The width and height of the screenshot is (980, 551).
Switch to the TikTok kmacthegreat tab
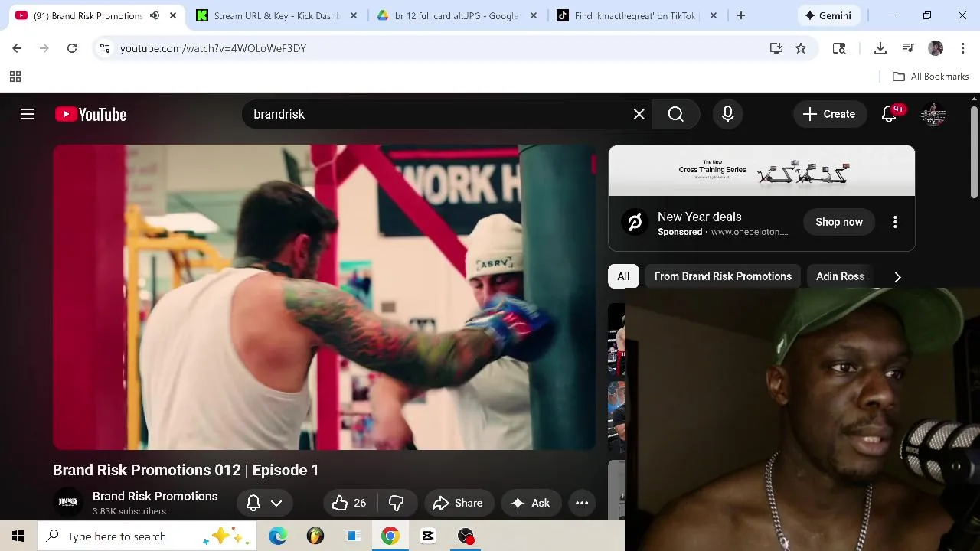[x=628, y=15]
